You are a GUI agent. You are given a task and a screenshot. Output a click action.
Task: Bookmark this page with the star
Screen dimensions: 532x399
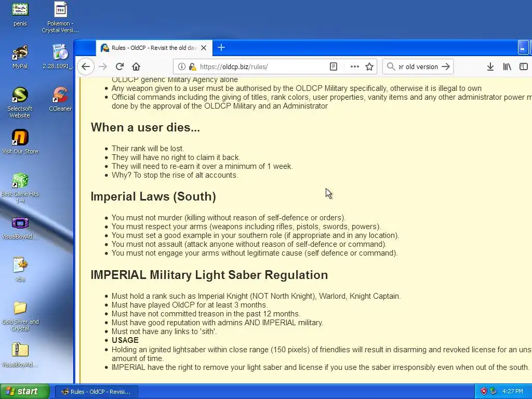(369, 66)
